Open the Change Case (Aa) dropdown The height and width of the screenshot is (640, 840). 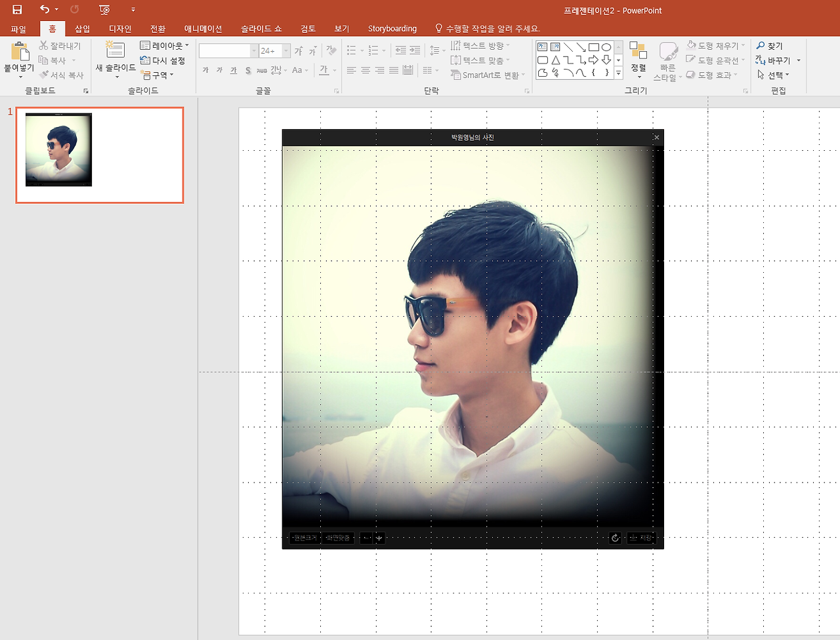tap(300, 70)
